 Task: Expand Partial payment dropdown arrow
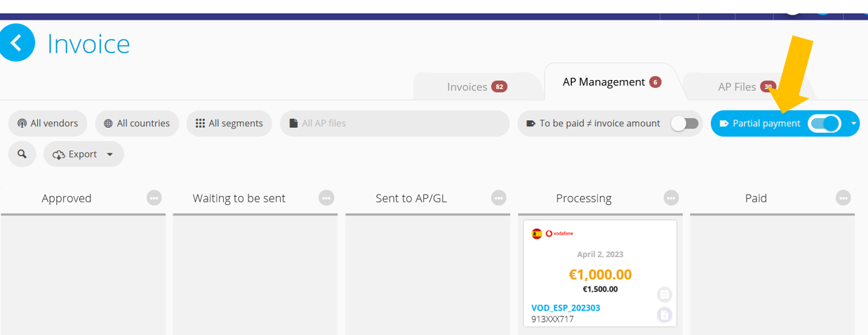point(853,124)
